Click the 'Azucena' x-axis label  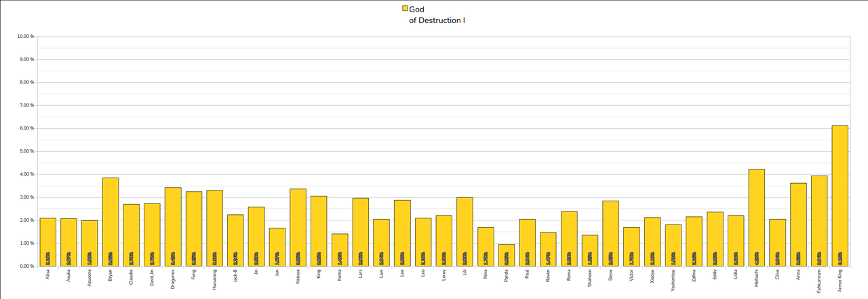point(90,277)
